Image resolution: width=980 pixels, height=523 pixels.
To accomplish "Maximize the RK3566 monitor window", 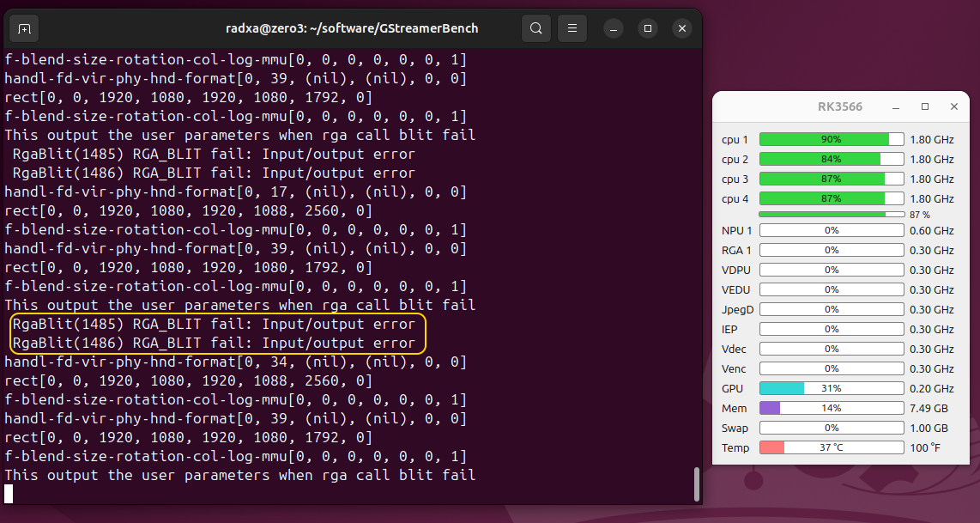I will click(925, 107).
